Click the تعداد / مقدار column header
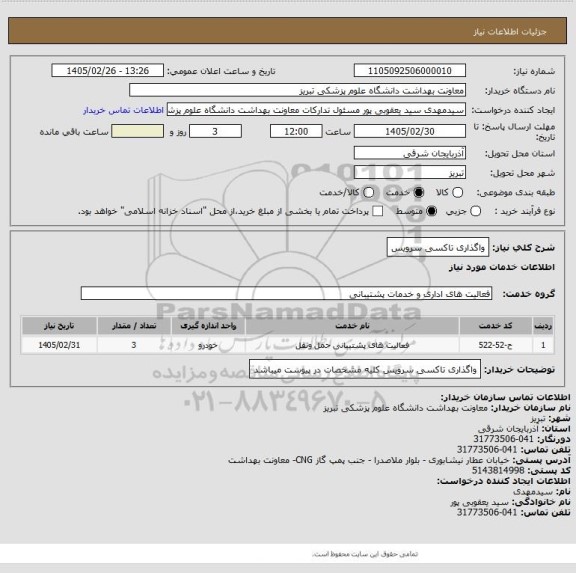 tap(134, 326)
